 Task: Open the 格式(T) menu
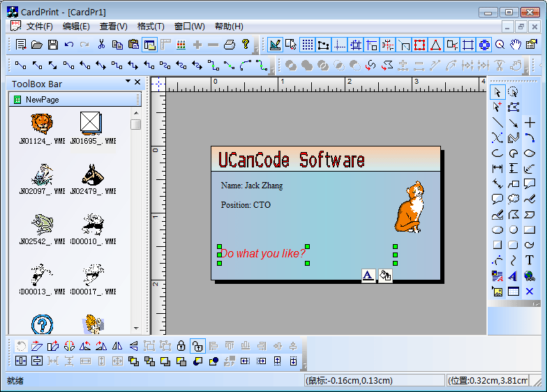[x=151, y=27]
